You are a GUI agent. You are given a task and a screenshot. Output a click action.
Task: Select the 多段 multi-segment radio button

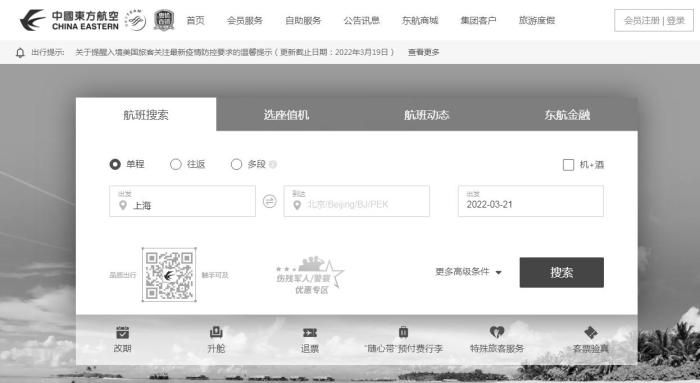pos(236,164)
